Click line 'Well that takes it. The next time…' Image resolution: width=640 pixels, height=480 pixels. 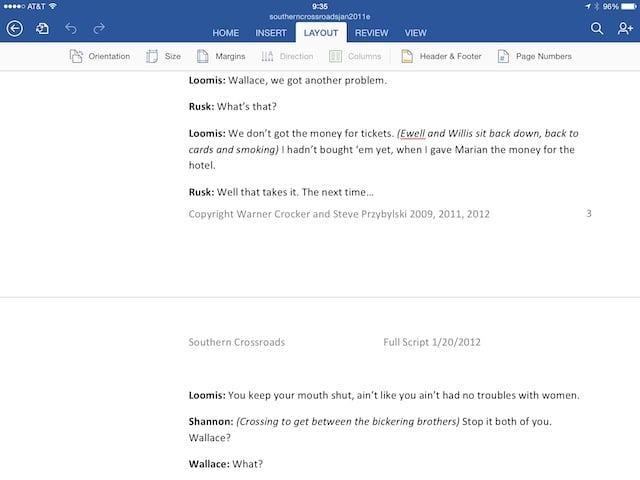295,192
